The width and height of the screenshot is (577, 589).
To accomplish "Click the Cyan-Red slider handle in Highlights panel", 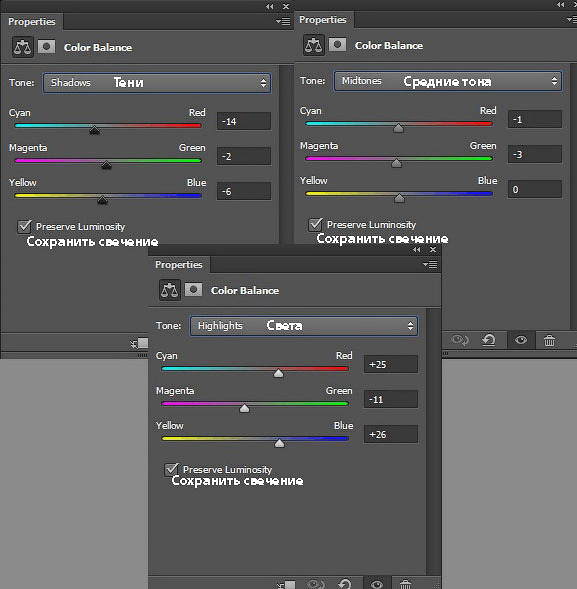I will coord(278,373).
